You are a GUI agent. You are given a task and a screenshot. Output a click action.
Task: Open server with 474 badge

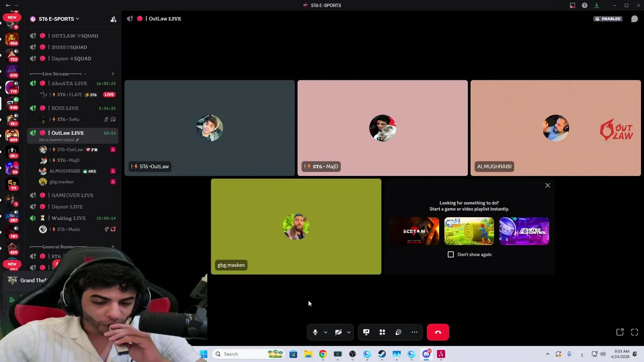12,71
